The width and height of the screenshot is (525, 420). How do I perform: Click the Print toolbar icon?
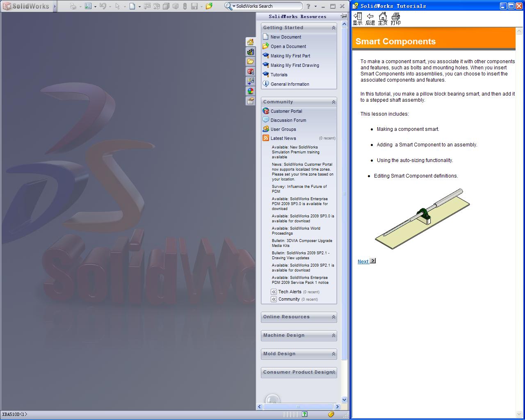(x=73, y=6)
